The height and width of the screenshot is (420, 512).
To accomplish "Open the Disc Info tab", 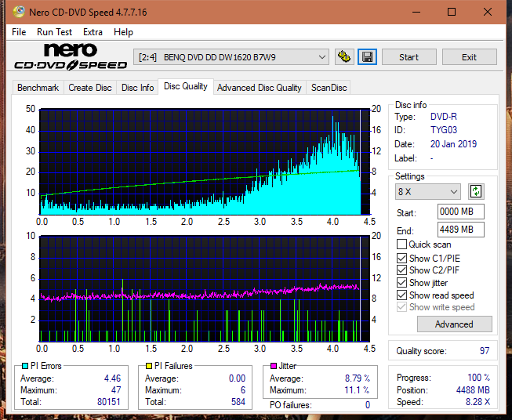I will (x=137, y=88).
